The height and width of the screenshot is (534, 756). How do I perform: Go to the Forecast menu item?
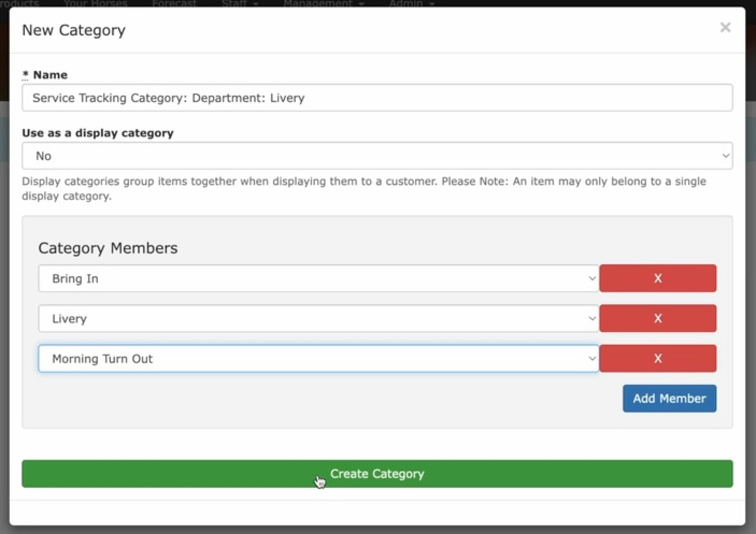(x=174, y=3)
